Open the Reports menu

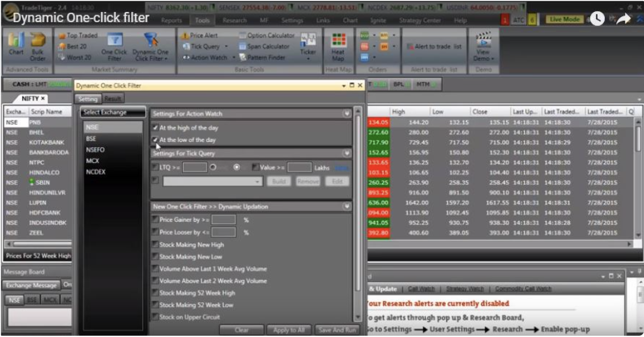(x=171, y=20)
